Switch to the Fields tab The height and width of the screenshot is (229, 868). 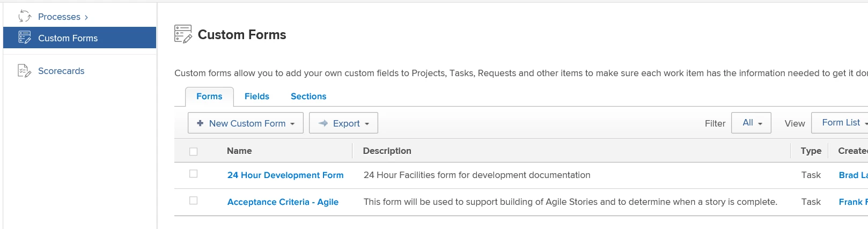pos(256,97)
